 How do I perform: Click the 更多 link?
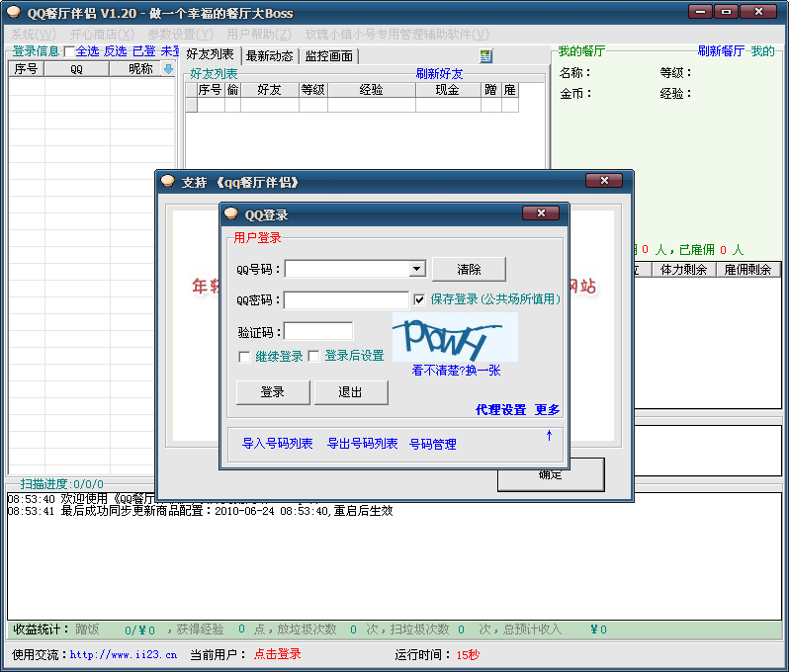(x=547, y=410)
